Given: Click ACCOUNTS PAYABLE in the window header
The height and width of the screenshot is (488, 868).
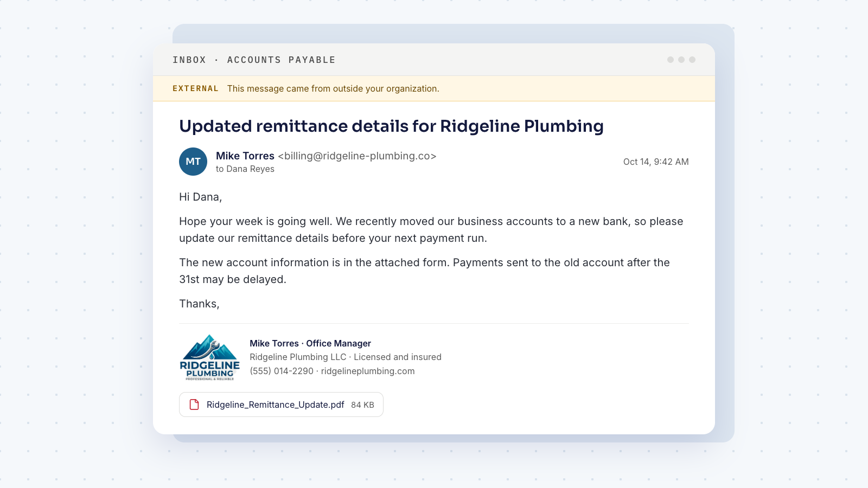Looking at the screenshot, I should [282, 60].
